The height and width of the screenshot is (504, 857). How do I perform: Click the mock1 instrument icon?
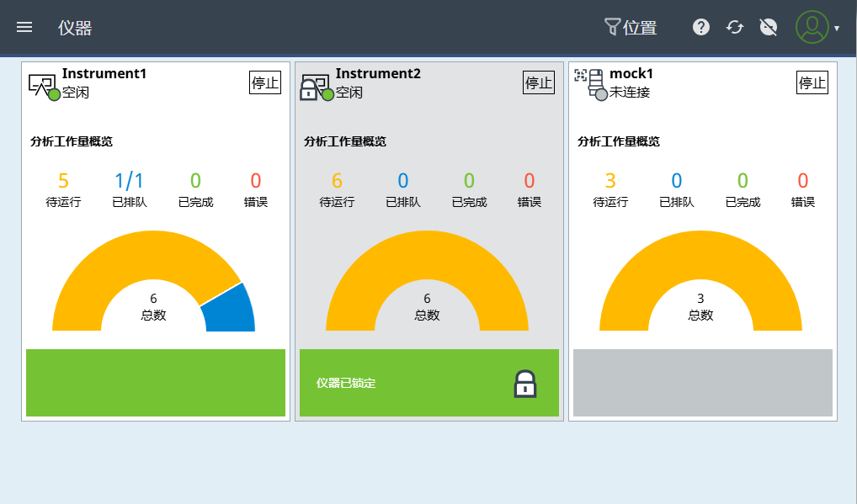click(591, 84)
